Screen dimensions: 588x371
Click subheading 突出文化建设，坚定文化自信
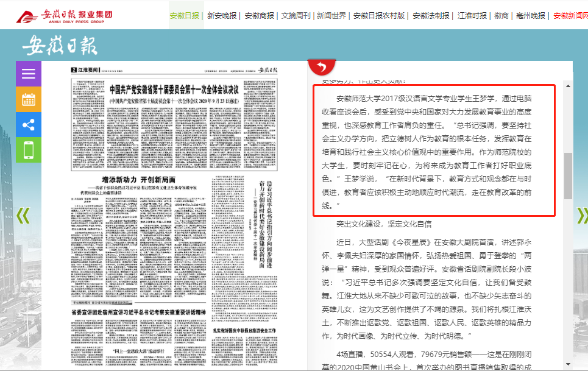[x=384, y=224]
